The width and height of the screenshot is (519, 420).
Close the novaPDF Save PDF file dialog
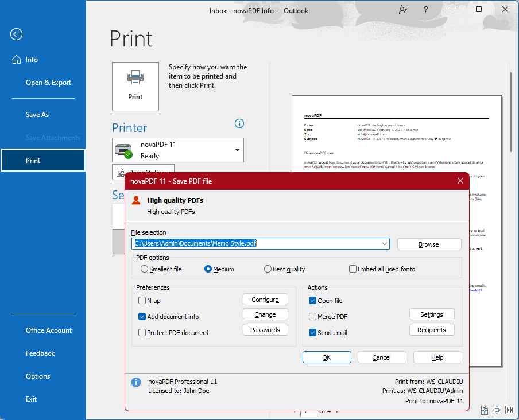(460, 181)
